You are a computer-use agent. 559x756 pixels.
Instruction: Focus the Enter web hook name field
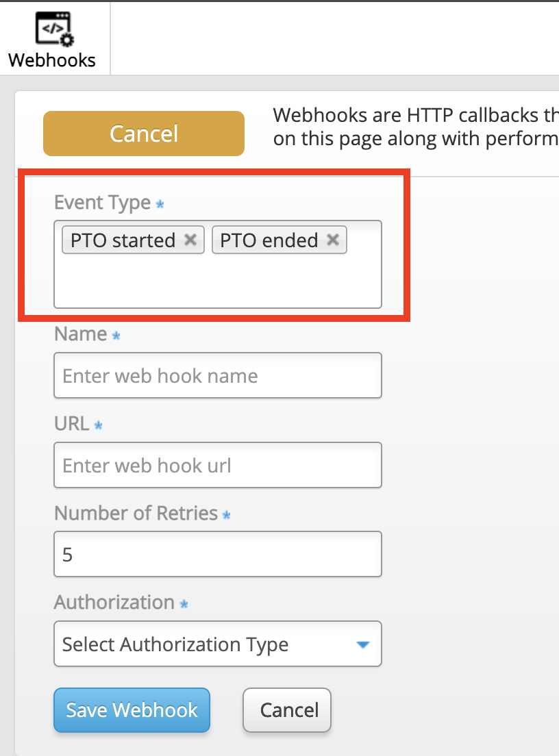click(218, 375)
